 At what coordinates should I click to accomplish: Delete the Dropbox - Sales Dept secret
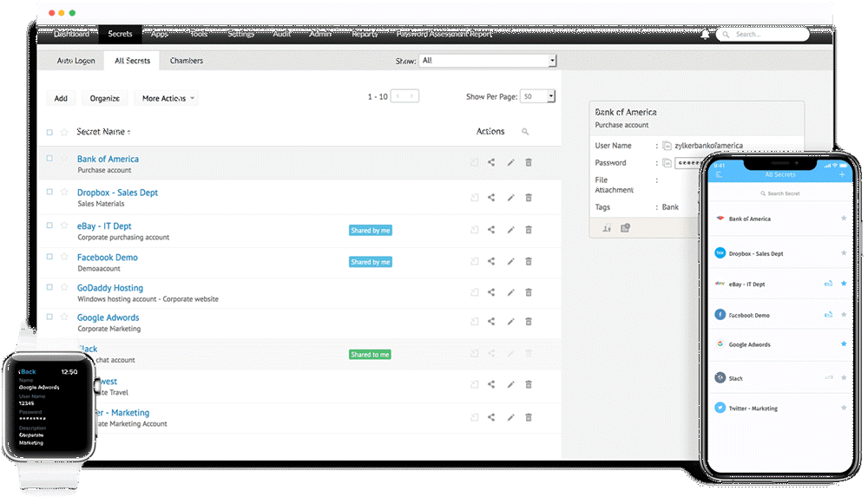tap(529, 197)
